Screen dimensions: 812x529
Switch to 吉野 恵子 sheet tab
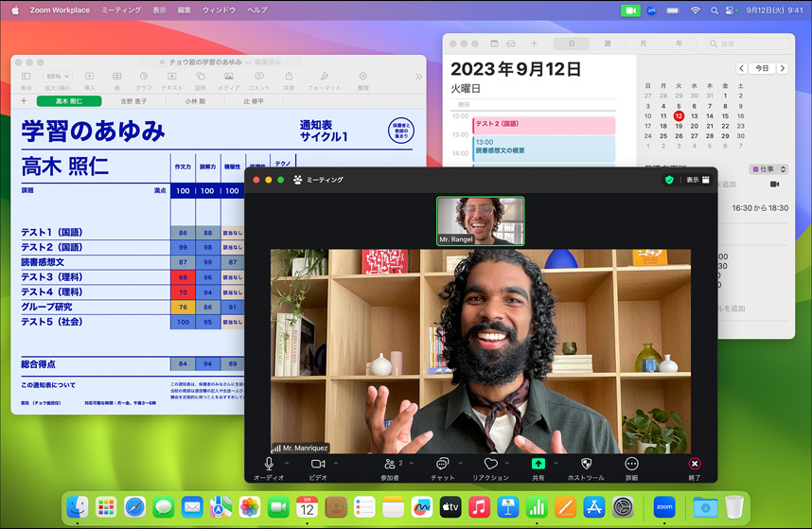tap(133, 101)
